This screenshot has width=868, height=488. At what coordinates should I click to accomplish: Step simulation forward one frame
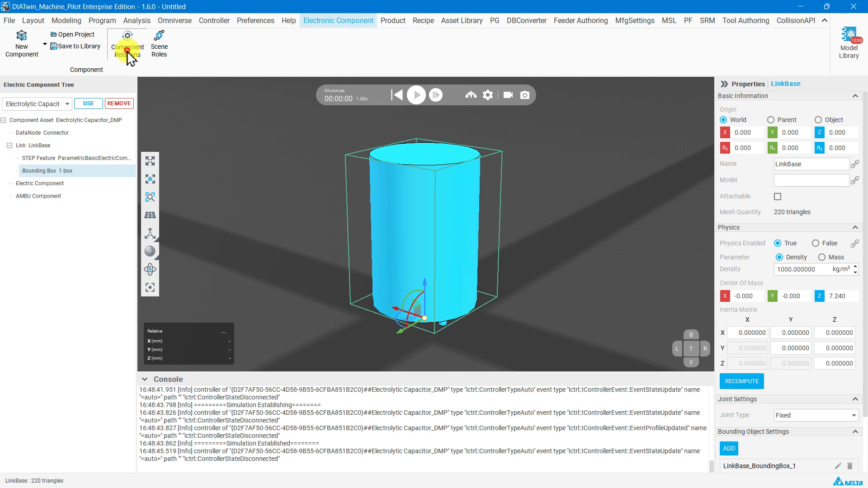coord(436,95)
